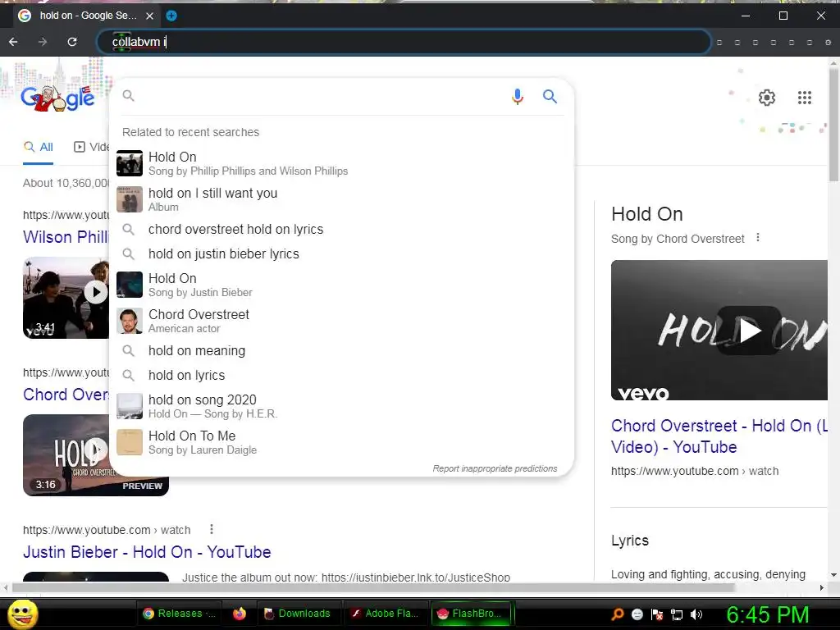Choose suggestion 'chord overstreet hold on lyrics'
This screenshot has height=630, width=840.
point(342,230)
